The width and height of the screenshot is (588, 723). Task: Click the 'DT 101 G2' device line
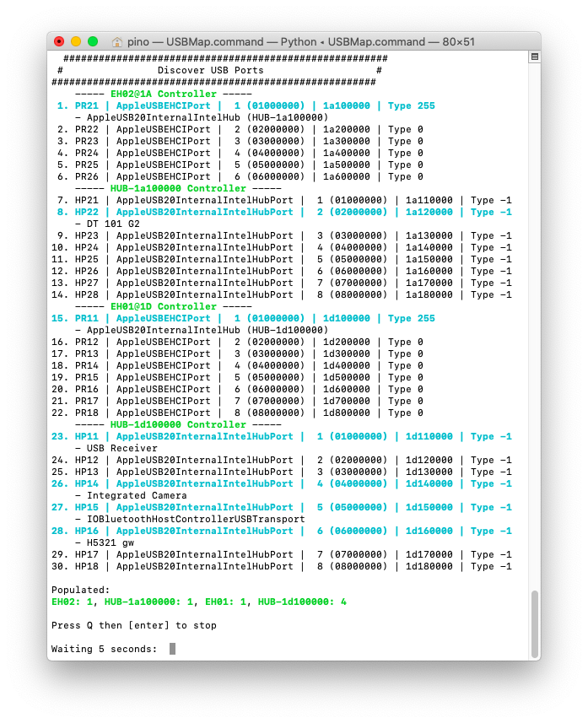pyautogui.click(x=107, y=224)
